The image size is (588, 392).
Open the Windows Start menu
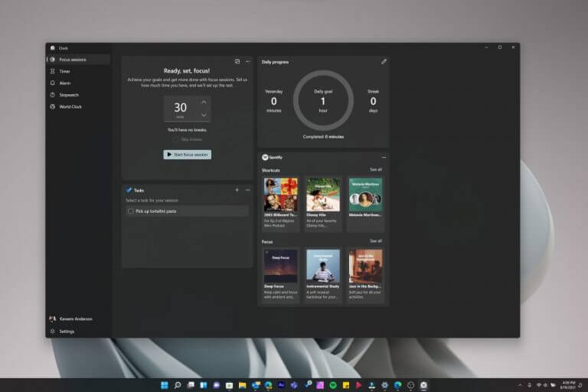165,385
